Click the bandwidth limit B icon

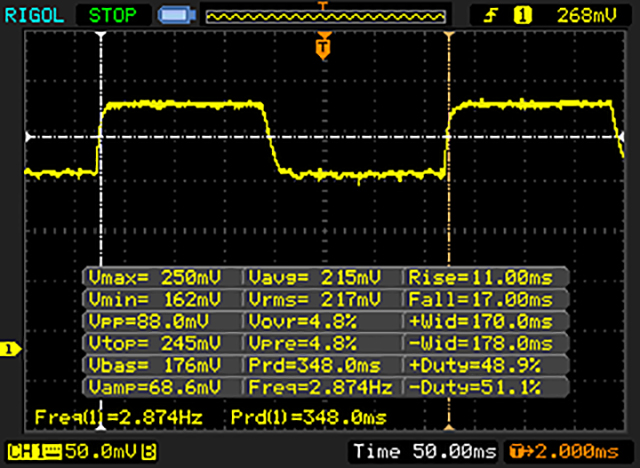click(x=148, y=452)
